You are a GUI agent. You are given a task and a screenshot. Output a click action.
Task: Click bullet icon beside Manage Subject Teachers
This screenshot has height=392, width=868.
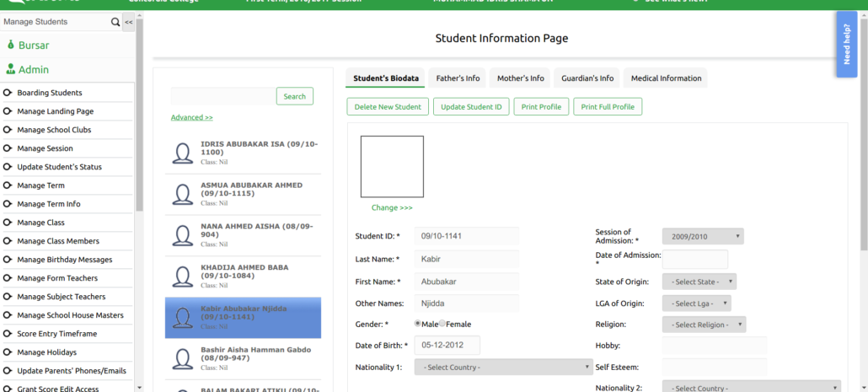point(8,297)
